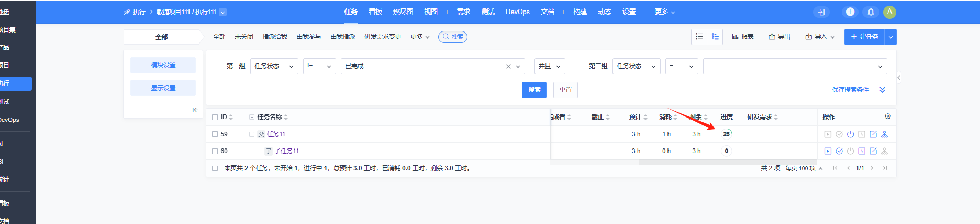Expand the 导入 import dropdown
Image resolution: width=980 pixels, height=224 pixels.
click(820, 37)
